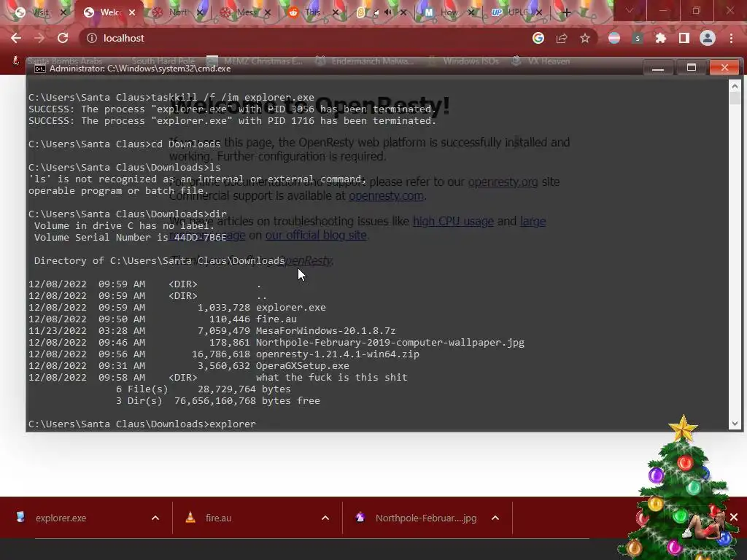Click the 'taskkill /f /im explorer.exe' command line
The height and width of the screenshot is (560, 747).
(x=233, y=97)
